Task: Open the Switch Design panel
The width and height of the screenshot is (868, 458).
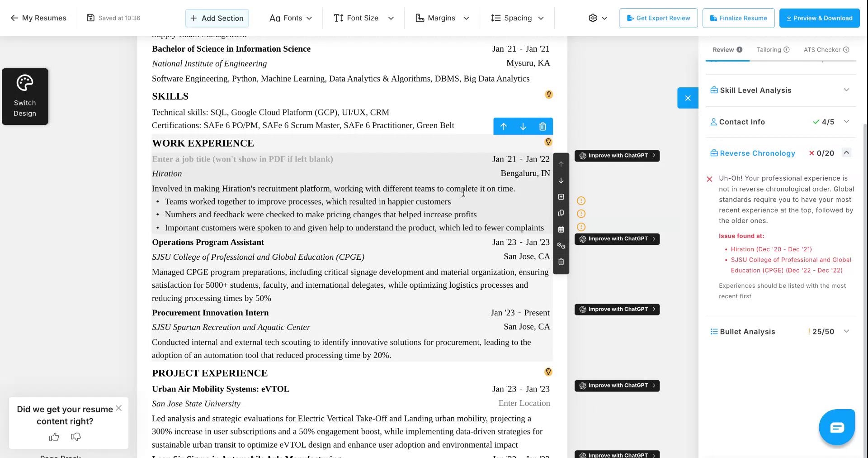Action: (x=25, y=96)
